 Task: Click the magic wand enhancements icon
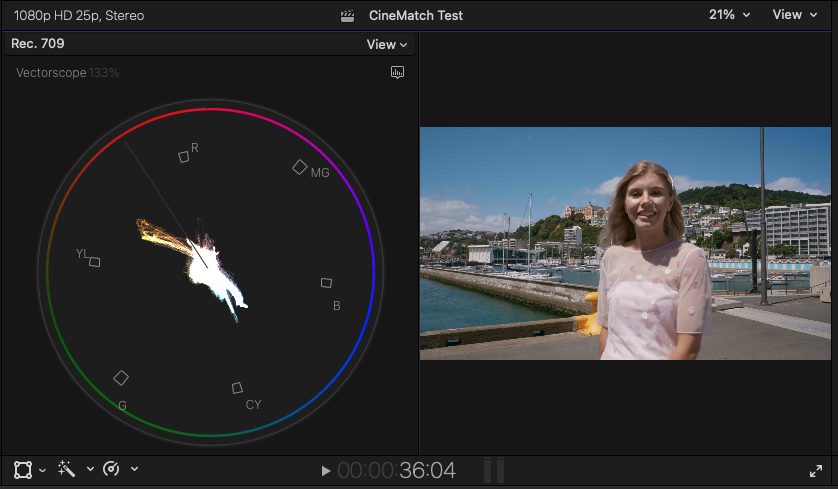tap(67, 469)
